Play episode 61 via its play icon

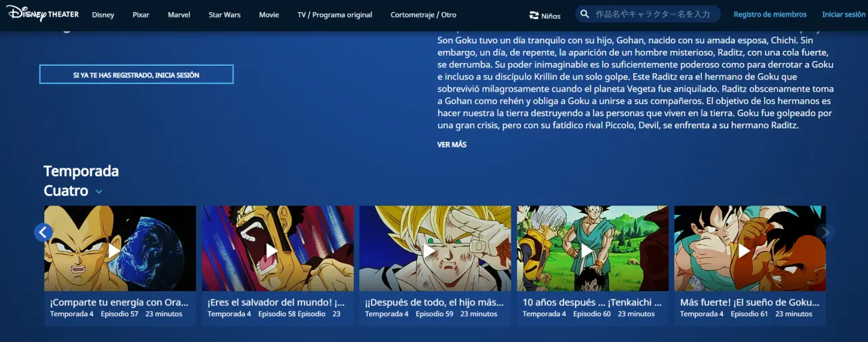(744, 250)
